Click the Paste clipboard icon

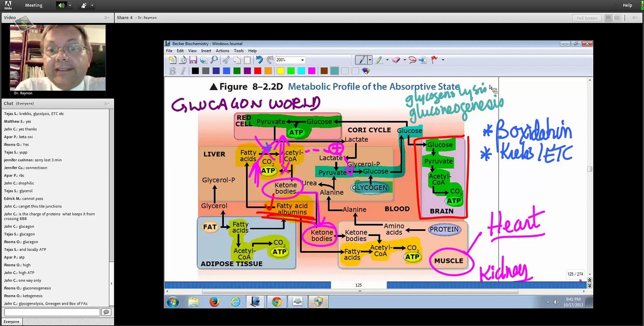pos(247,60)
